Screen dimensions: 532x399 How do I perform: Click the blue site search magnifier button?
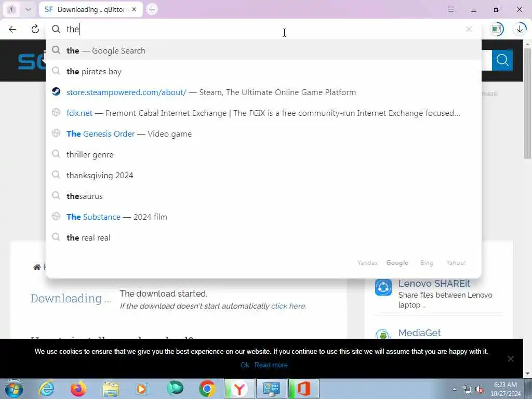pos(502,60)
